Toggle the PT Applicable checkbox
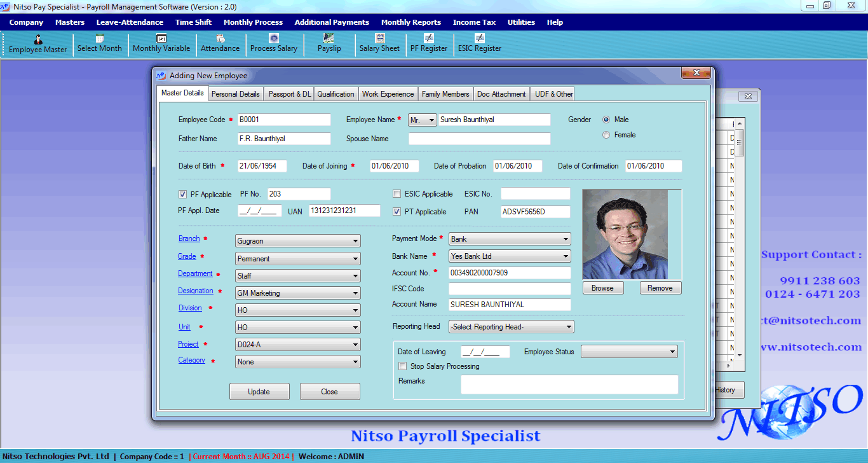This screenshot has height=463, width=868. click(397, 212)
